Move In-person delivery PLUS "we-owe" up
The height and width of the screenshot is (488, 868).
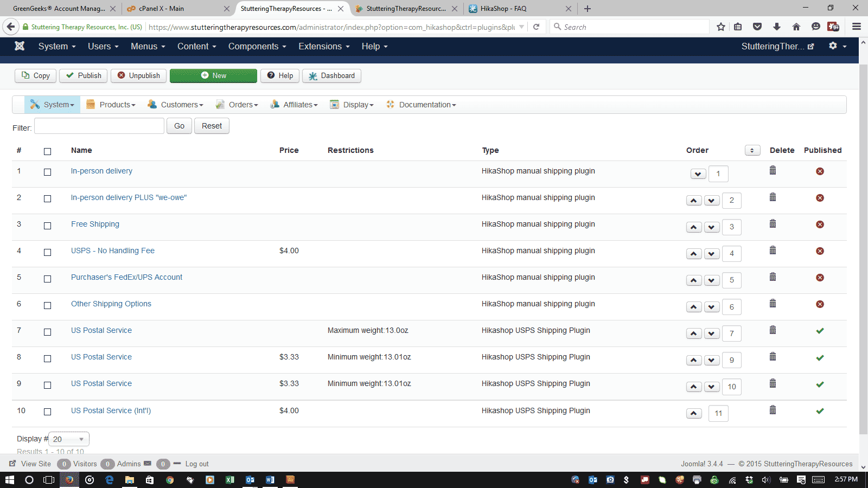[694, 201]
